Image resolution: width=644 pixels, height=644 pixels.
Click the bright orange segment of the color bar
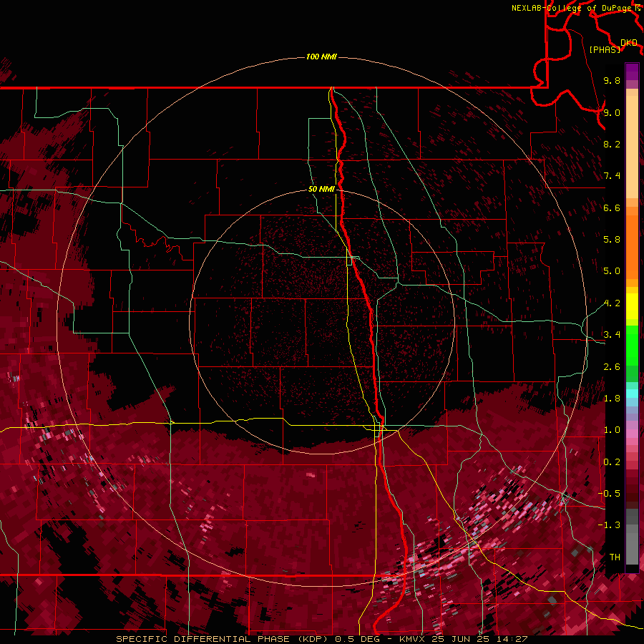tap(632, 247)
